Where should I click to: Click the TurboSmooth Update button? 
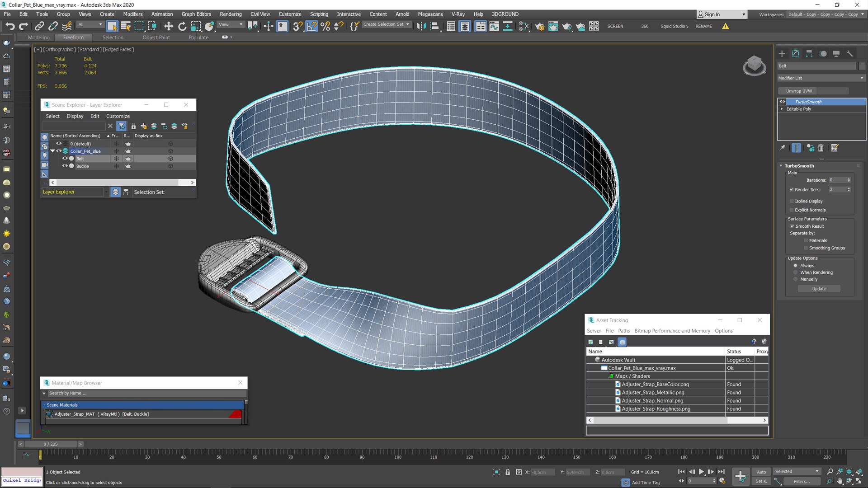[x=819, y=288]
